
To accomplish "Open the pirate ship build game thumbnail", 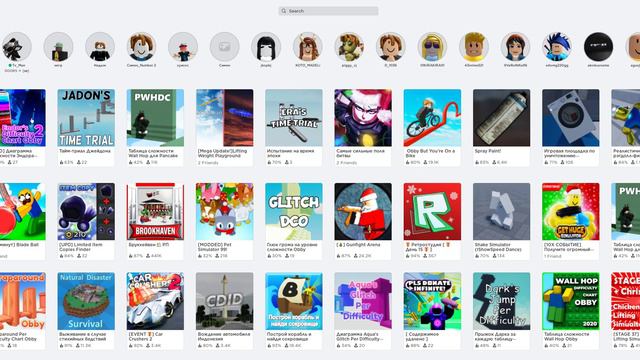I will pyautogui.click(x=294, y=301).
